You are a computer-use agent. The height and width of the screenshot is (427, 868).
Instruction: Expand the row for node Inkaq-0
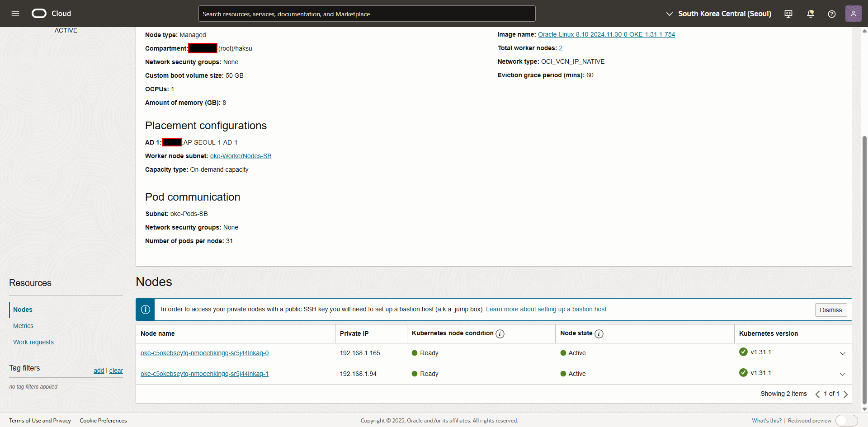pos(843,353)
